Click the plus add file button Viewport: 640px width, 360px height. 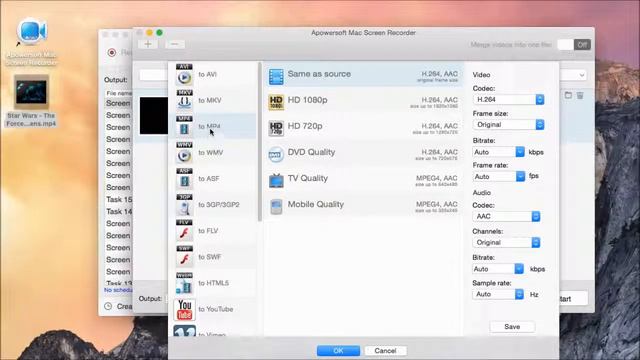click(148, 44)
